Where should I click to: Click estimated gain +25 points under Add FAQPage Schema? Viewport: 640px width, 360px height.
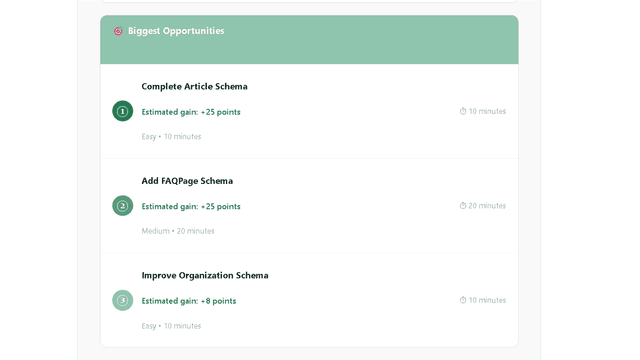point(191,207)
